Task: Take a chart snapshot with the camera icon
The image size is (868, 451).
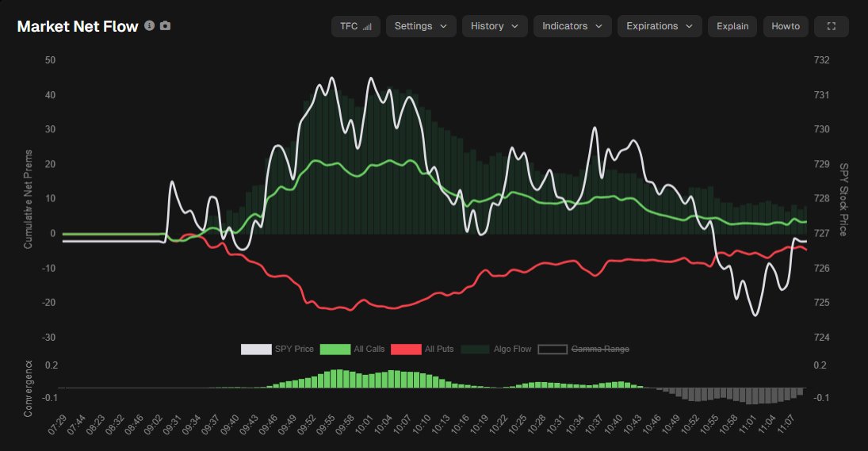Action: (x=165, y=25)
